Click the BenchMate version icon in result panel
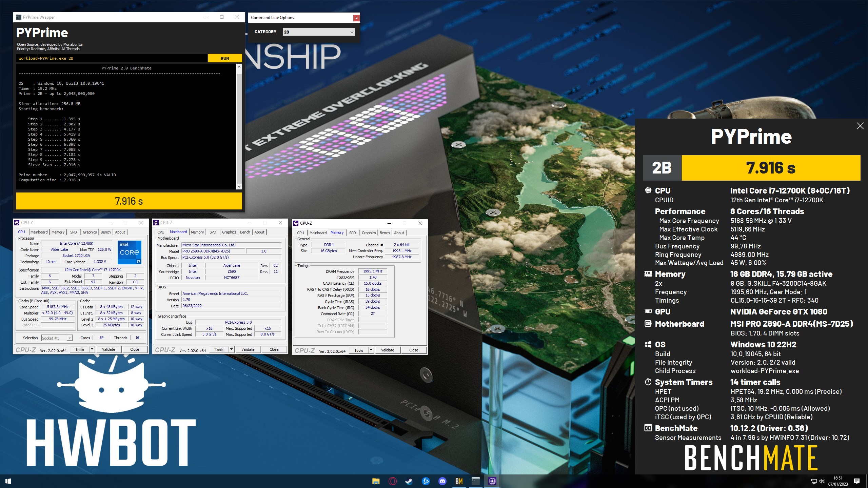Screen dimensions: 868x488 (648, 428)
